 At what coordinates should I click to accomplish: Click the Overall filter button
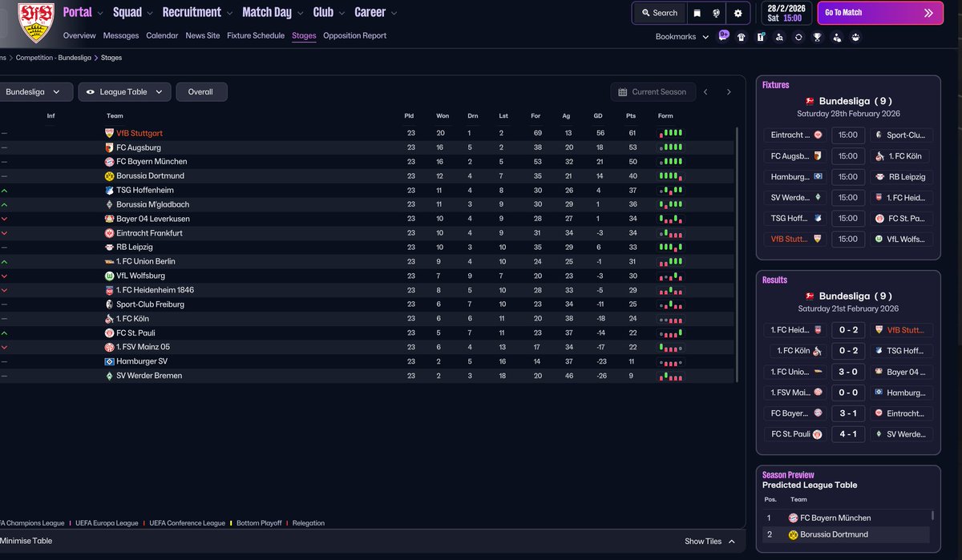(201, 92)
